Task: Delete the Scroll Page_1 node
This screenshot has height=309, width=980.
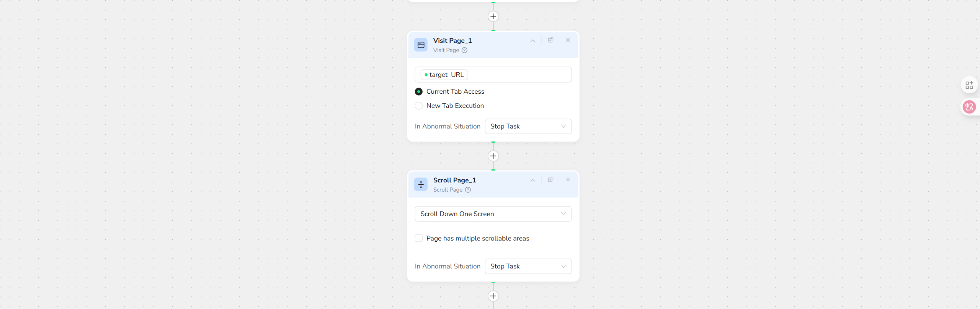Action: 568,180
